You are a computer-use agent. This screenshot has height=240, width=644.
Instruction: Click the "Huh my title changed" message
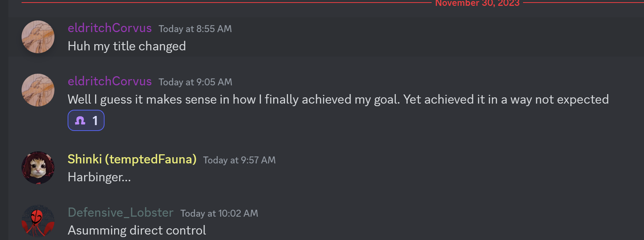[x=127, y=46]
